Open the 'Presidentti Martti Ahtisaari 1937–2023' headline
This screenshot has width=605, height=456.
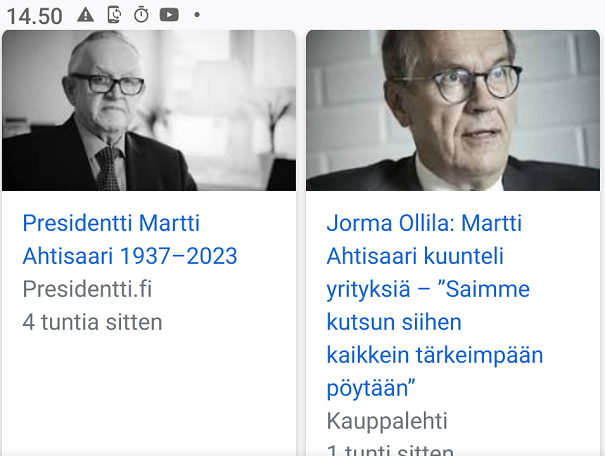pyautogui.click(x=129, y=239)
